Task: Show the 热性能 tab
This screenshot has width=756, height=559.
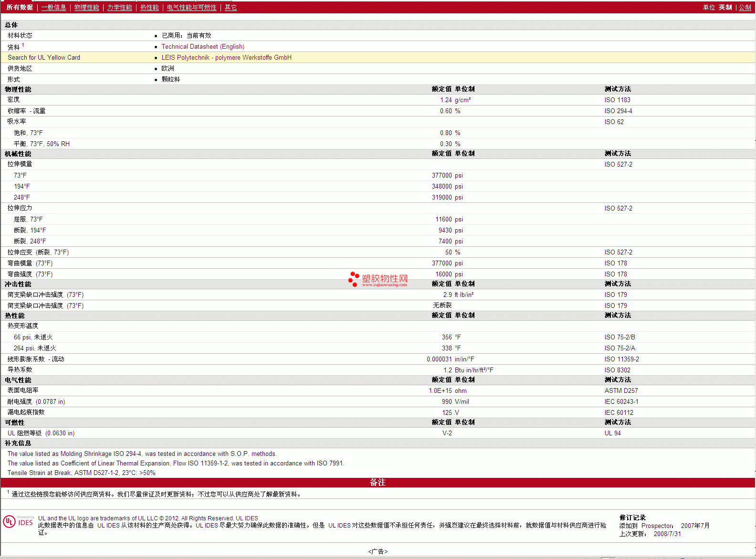Action: click(149, 8)
